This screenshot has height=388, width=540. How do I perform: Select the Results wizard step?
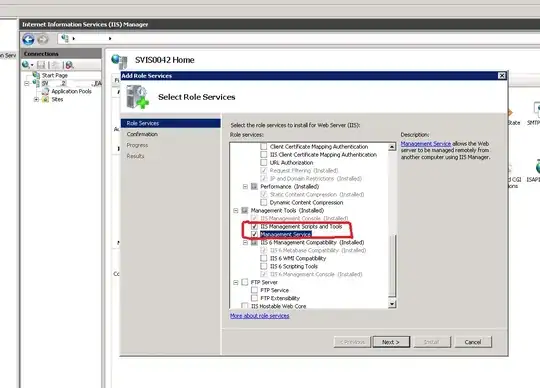(135, 156)
